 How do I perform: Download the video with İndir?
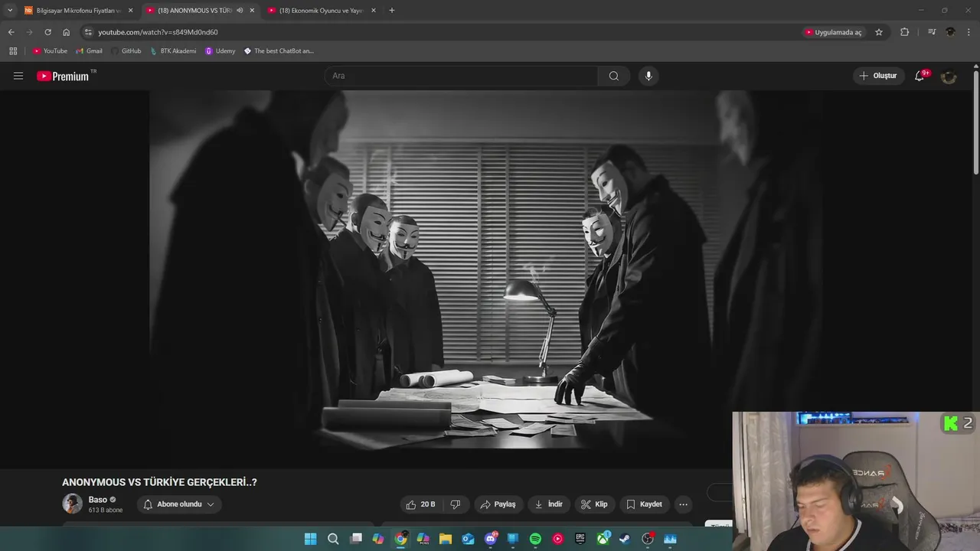pos(548,504)
